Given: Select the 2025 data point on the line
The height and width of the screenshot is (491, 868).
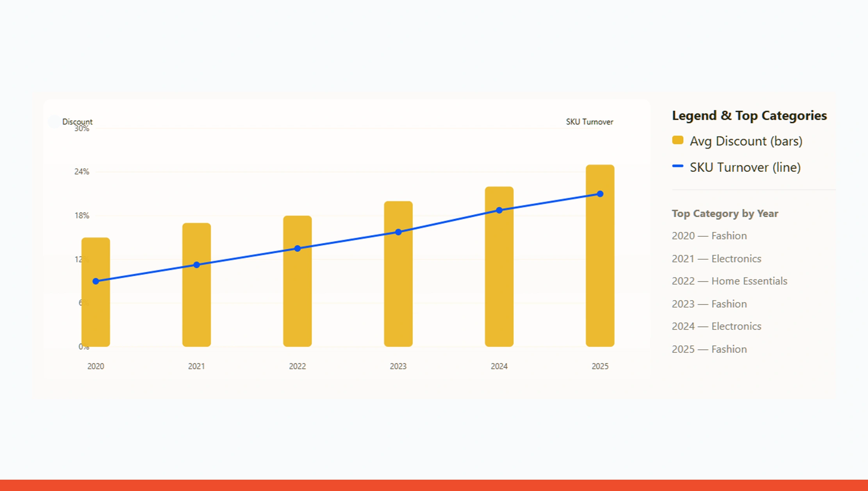Looking at the screenshot, I should coord(600,193).
